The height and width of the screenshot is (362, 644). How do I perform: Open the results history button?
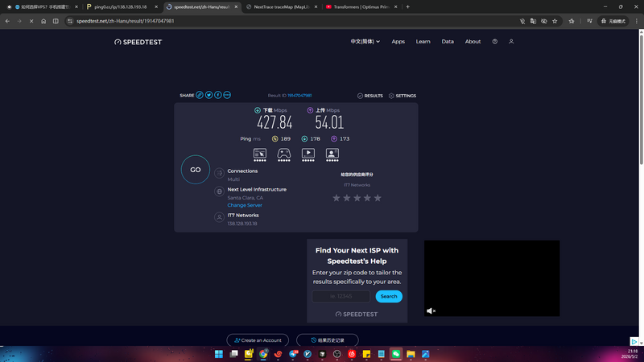pos(328,340)
